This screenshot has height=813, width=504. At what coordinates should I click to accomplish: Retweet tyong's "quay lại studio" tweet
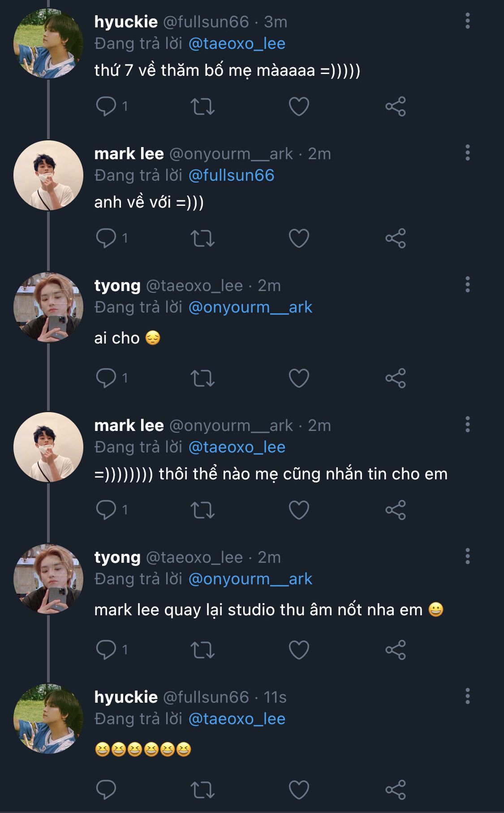202,650
